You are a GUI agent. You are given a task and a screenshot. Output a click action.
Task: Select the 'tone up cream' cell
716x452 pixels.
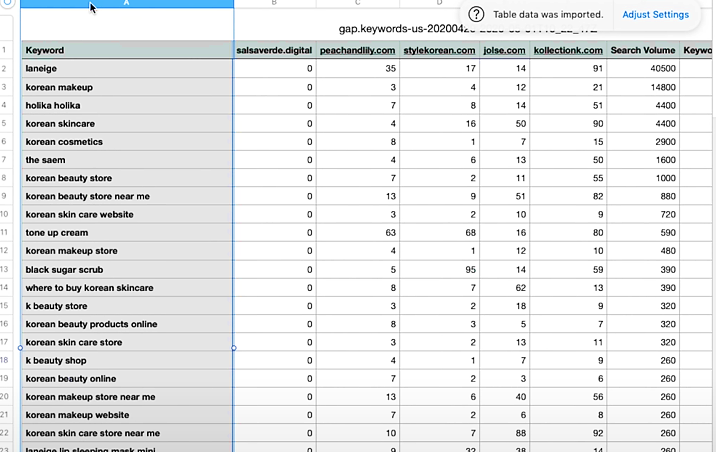[127, 233]
